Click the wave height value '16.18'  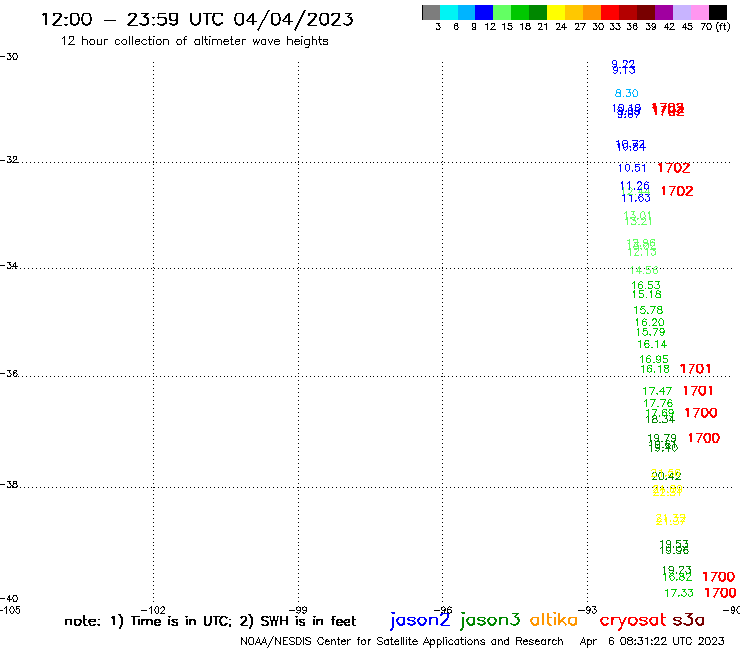pos(655,369)
